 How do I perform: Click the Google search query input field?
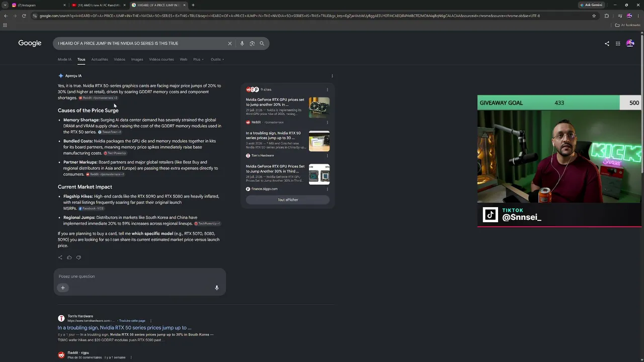click(141, 43)
